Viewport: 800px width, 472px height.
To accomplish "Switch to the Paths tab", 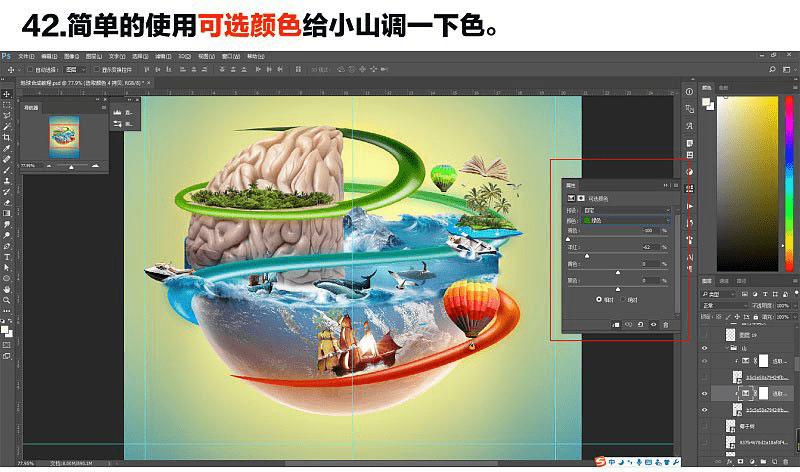I will pos(742,281).
